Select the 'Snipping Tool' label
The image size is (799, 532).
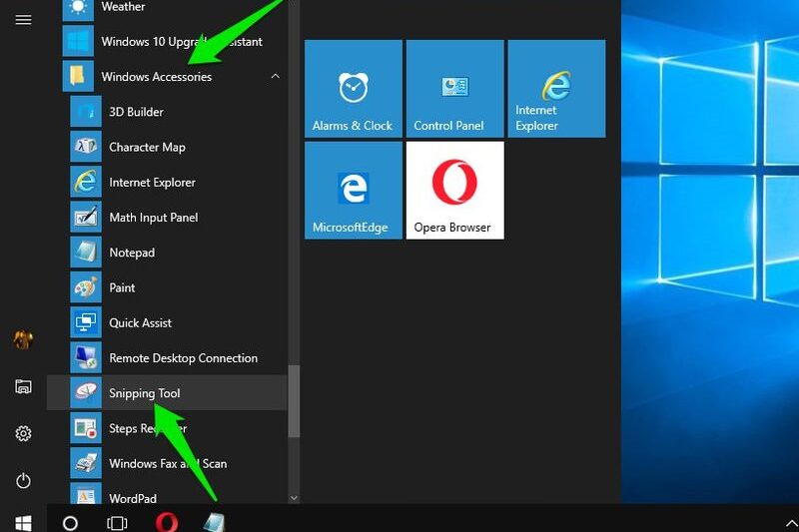coord(145,393)
